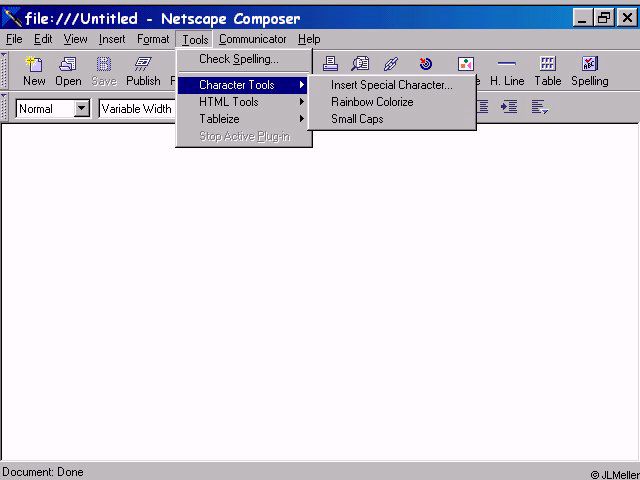Expand the HTML Tools submenu
Screen dimensions: 640x480
242,102
